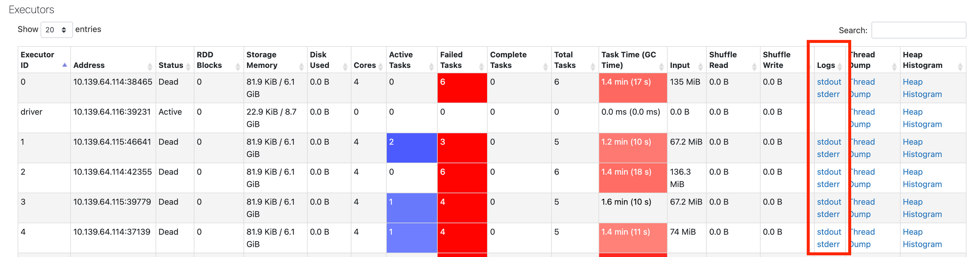Image resolution: width=980 pixels, height=257 pixels.
Task: Open stderr log for executor 1
Action: tap(829, 154)
